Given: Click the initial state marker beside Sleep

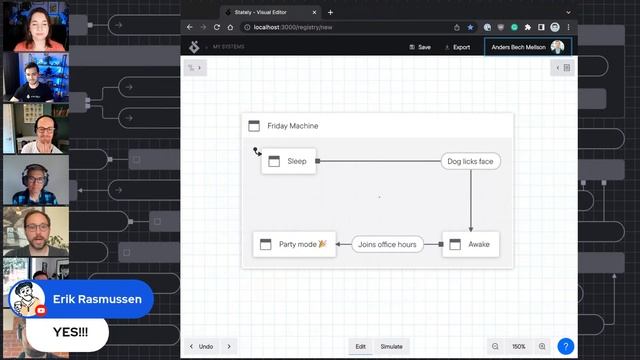Looking at the screenshot, I should [x=257, y=152].
